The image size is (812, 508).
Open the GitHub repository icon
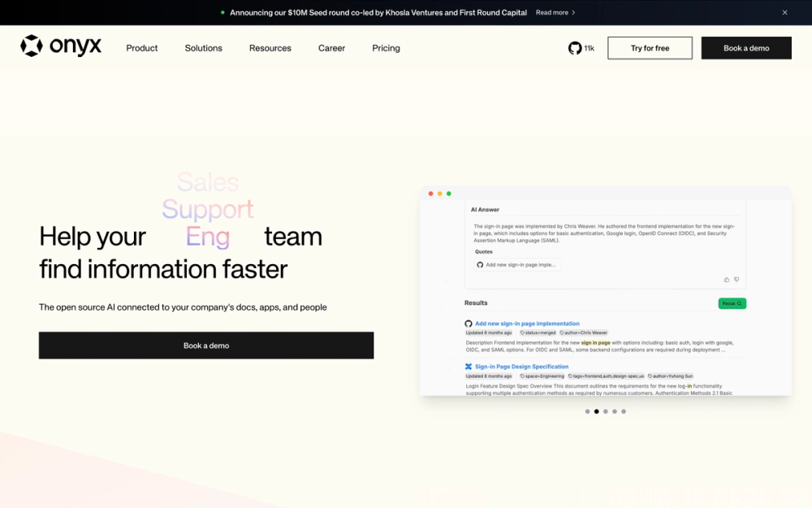(575, 48)
